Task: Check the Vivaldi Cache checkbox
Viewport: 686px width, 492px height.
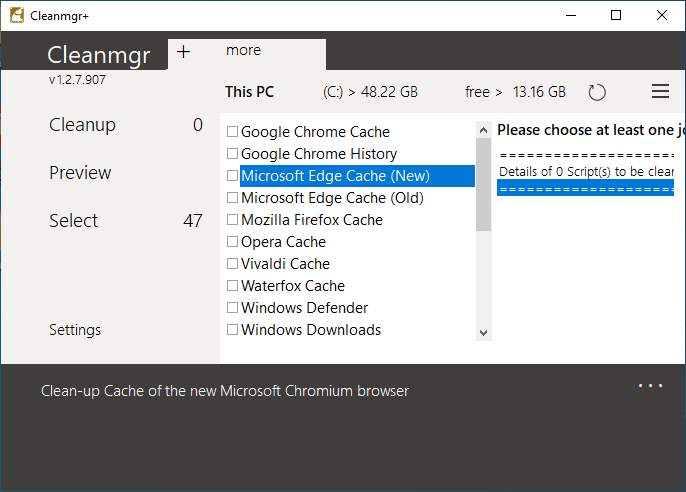Action: (232, 263)
